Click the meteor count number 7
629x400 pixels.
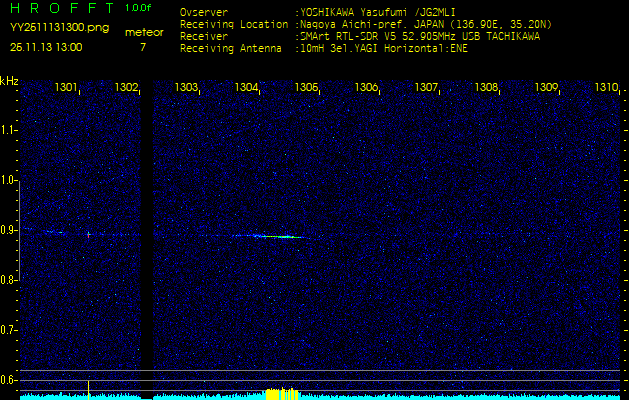142,47
